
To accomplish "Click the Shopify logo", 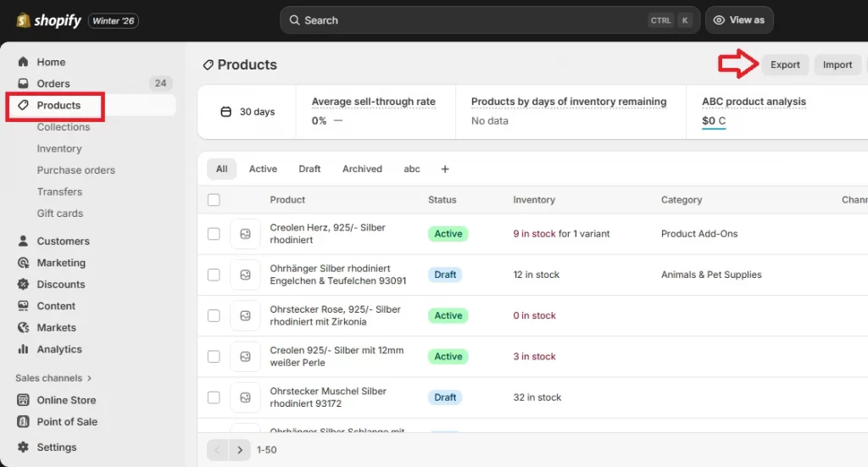I will pos(48,20).
